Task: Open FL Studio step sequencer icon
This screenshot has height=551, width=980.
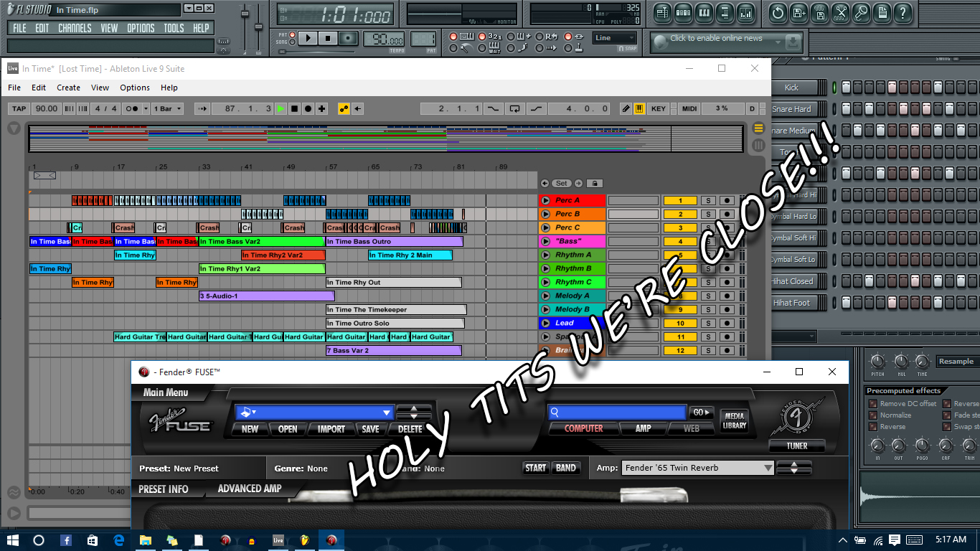Action: (683, 13)
